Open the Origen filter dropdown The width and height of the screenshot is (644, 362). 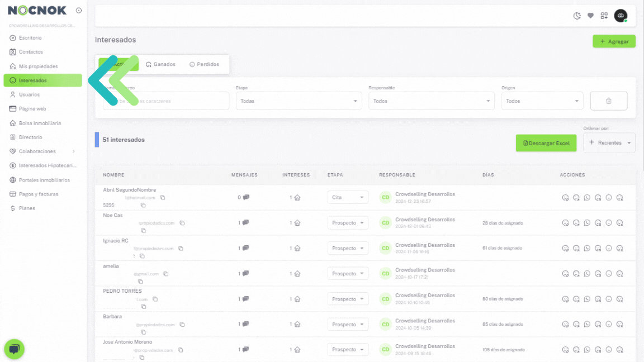coord(542,101)
